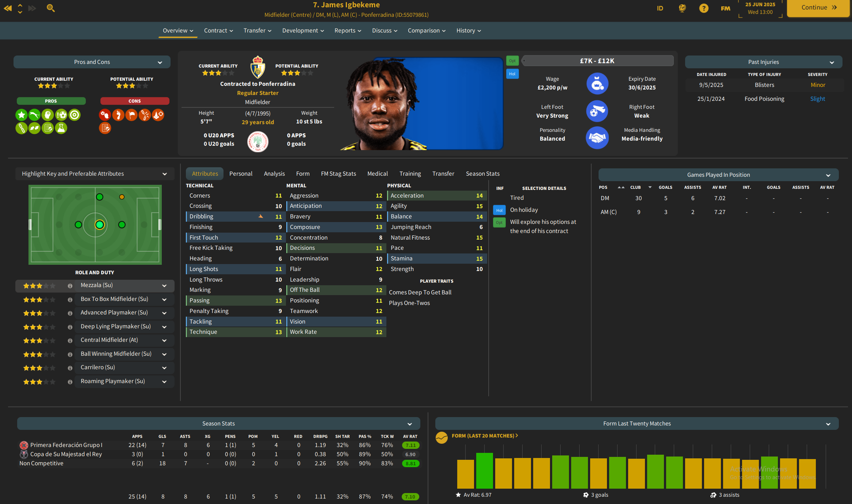Screen dimensions: 852x504
Task: Click the Nigeria national team badge
Action: [x=258, y=141]
